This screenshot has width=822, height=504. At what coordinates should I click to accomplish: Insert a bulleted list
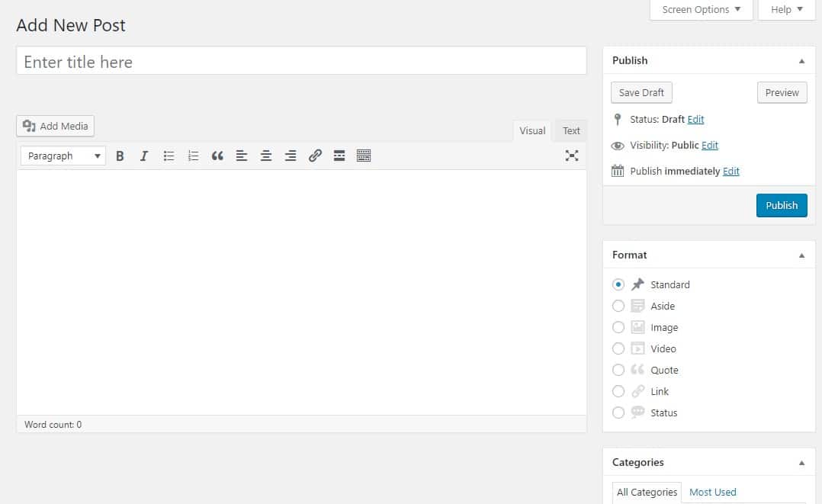pyautogui.click(x=169, y=156)
